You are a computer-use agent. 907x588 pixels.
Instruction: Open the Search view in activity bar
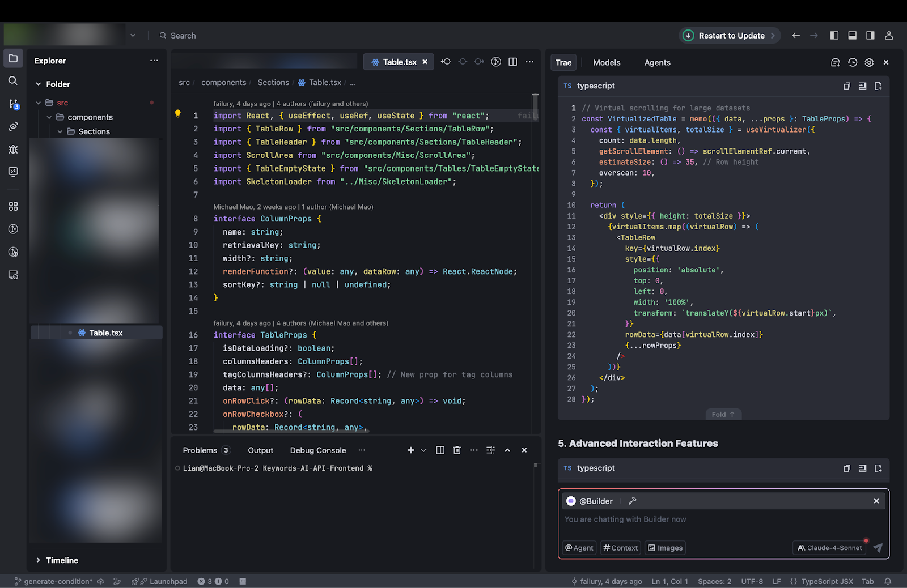coord(13,81)
